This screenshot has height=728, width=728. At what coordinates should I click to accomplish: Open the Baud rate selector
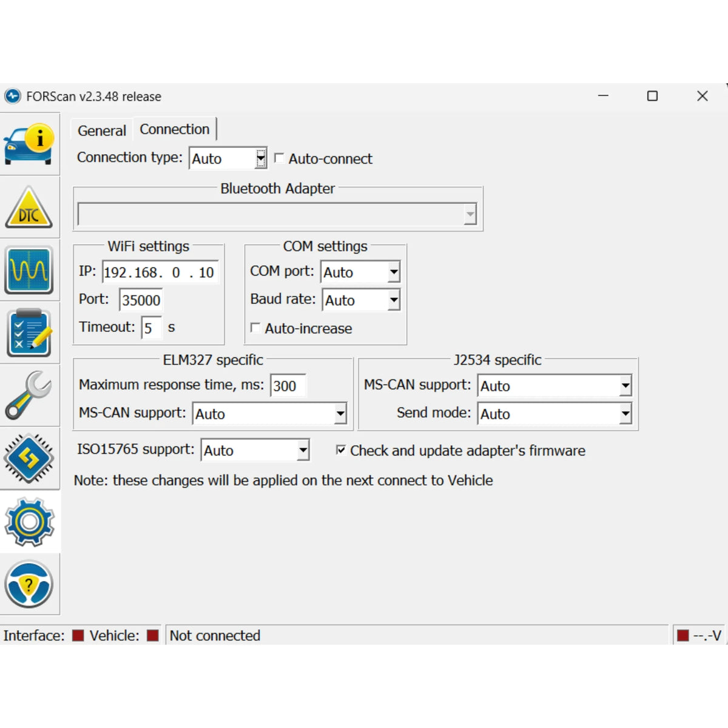coord(393,300)
